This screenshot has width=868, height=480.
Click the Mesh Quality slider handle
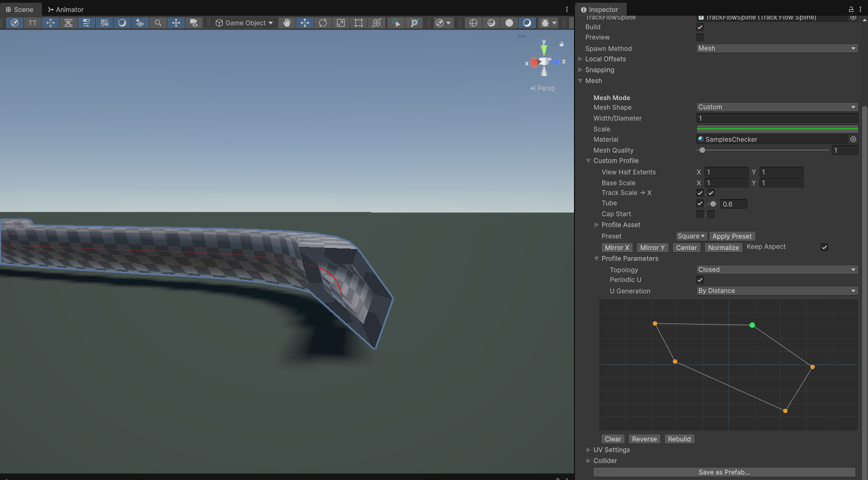(x=702, y=151)
